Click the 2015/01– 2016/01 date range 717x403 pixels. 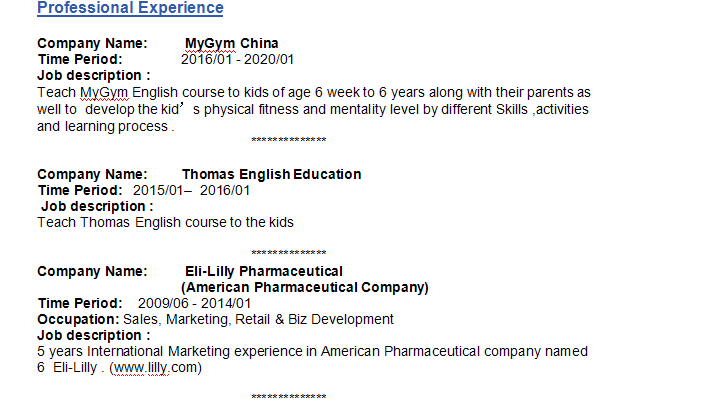[192, 191]
